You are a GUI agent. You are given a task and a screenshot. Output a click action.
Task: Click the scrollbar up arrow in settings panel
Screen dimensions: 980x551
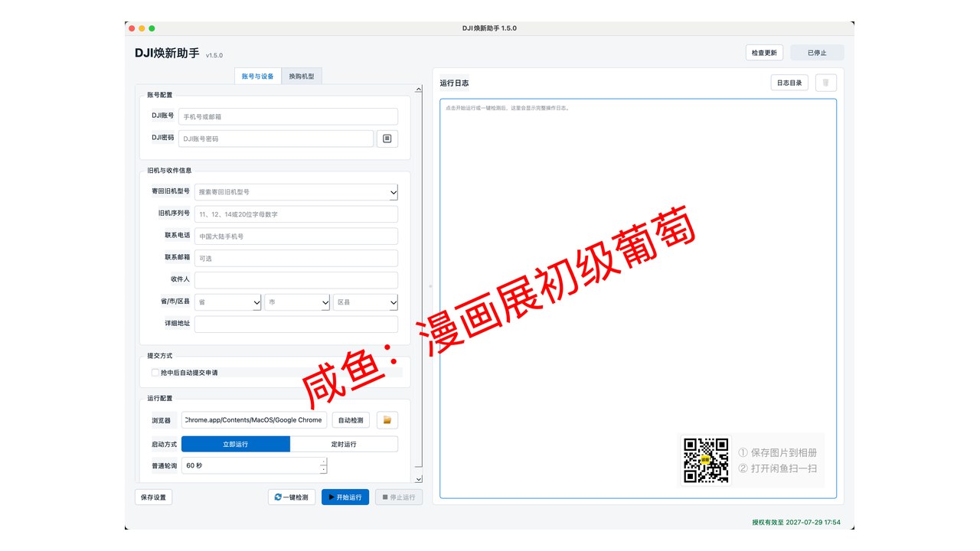[x=418, y=89]
